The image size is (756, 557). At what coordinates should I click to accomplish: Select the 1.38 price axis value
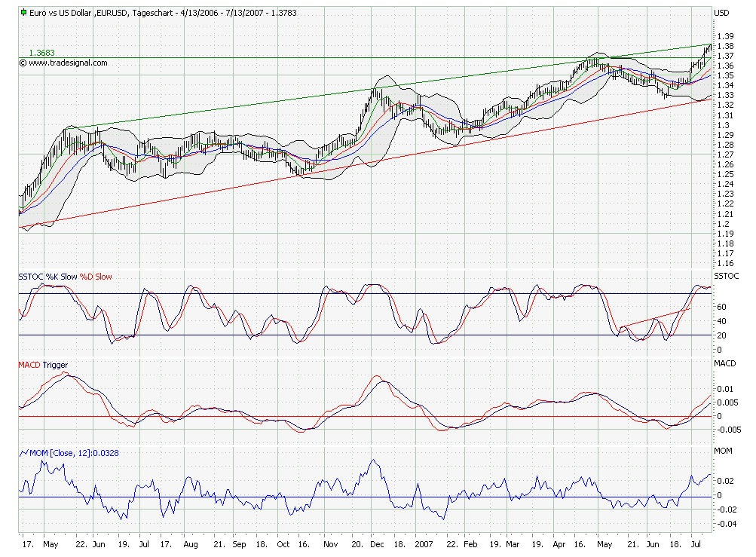(x=725, y=46)
